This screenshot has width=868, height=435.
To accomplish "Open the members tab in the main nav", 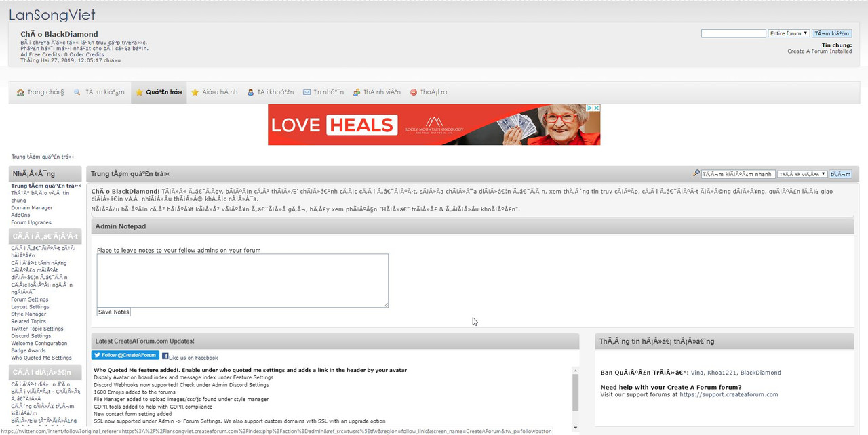I will 376,92.
